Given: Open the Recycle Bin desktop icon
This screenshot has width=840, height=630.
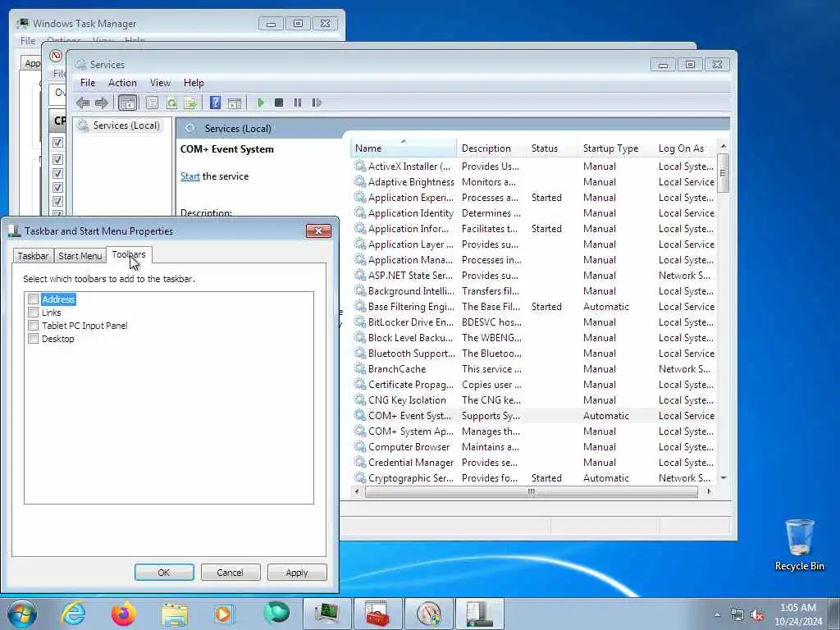Looking at the screenshot, I should 799,545.
